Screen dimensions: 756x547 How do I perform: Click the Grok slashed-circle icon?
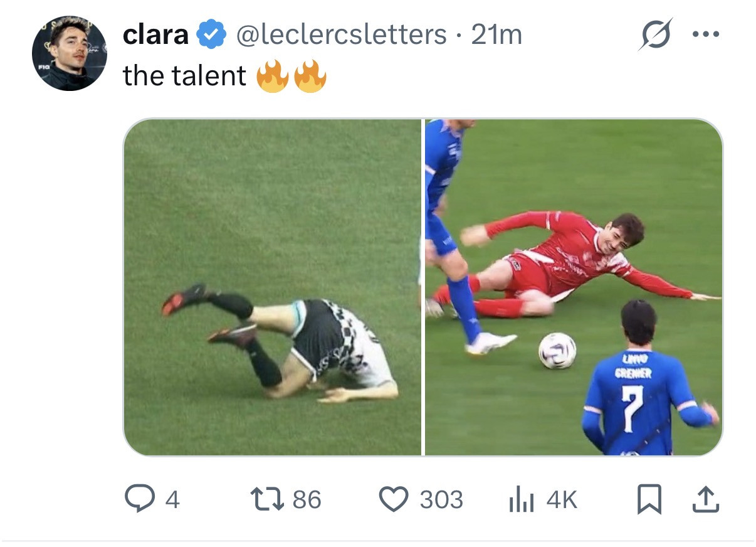[x=655, y=34]
